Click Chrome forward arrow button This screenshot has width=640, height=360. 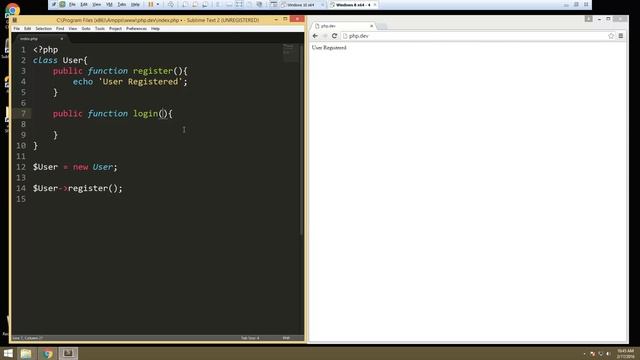pyautogui.click(x=325, y=36)
